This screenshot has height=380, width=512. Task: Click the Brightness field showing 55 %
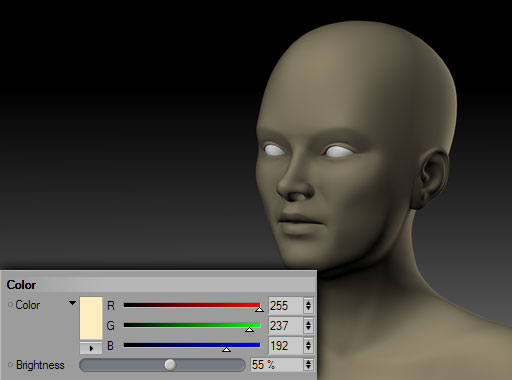pos(277,365)
